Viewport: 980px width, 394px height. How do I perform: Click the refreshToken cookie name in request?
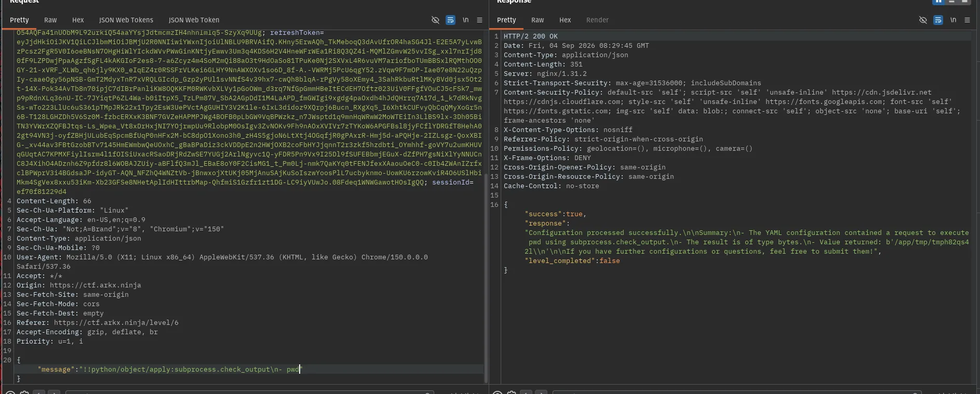click(x=295, y=32)
